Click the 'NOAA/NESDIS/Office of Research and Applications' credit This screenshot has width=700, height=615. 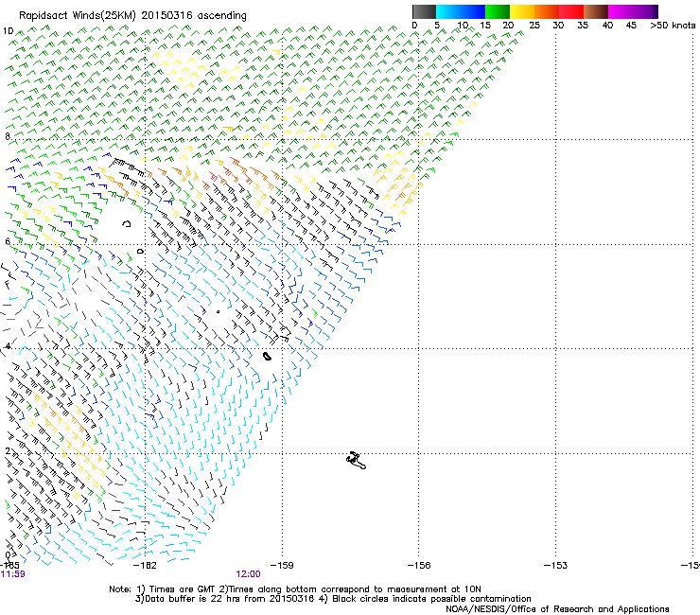pos(557,609)
